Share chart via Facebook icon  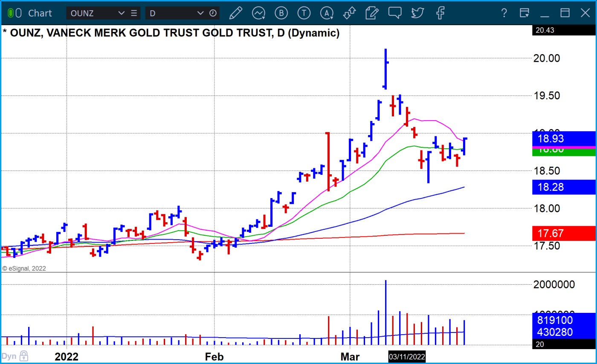coord(441,13)
